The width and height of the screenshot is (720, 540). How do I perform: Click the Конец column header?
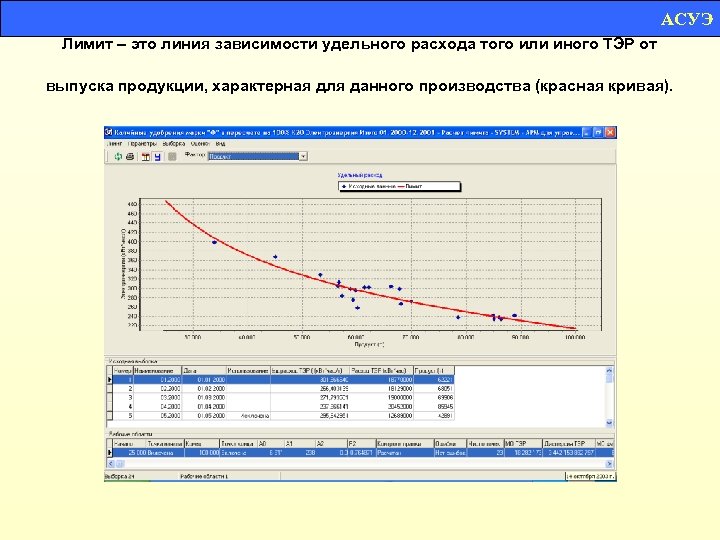202,444
